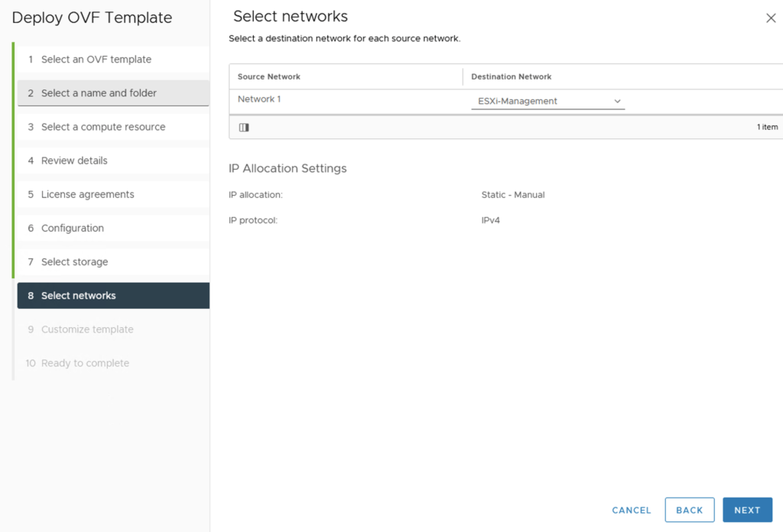The image size is (783, 532).
Task: Jump to step 4 Review details
Action: pyautogui.click(x=74, y=161)
